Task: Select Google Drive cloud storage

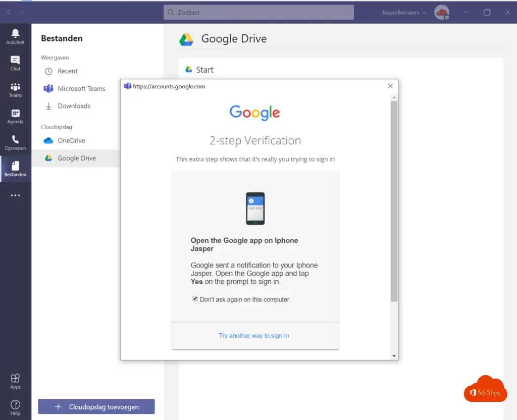Action: pos(76,158)
